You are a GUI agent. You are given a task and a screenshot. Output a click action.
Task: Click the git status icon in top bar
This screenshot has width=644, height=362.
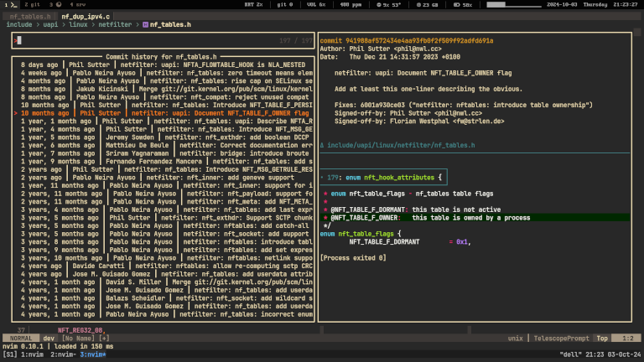click(283, 5)
